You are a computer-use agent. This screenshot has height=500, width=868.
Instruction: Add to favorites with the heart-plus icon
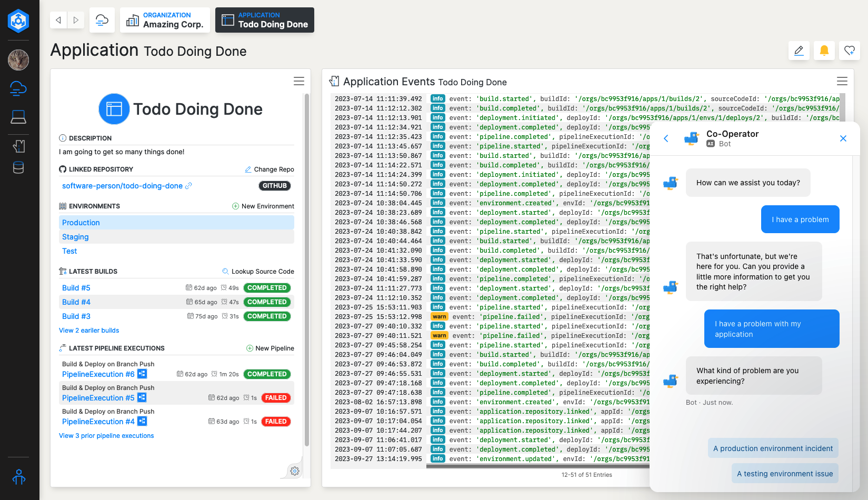click(849, 51)
